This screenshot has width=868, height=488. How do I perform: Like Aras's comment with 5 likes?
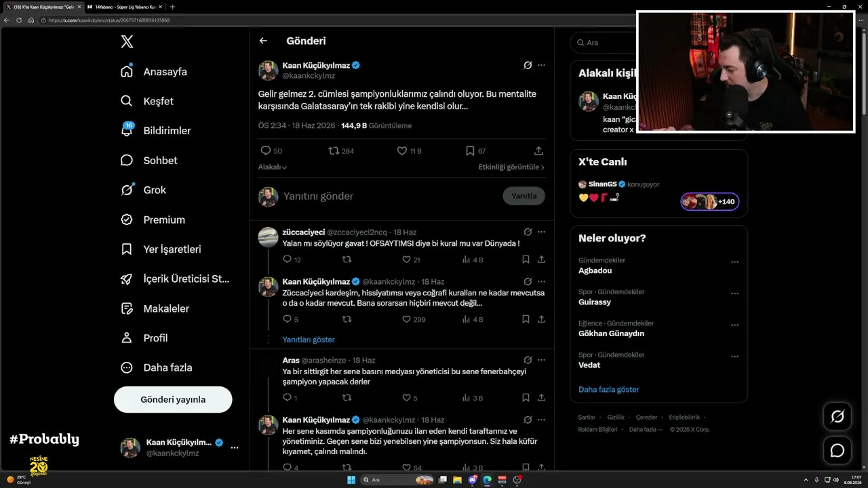[x=407, y=398]
